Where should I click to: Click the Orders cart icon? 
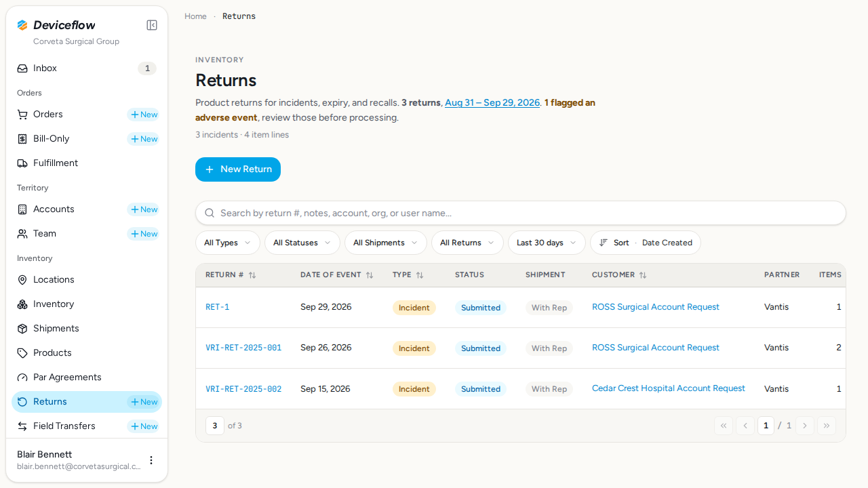coord(22,115)
